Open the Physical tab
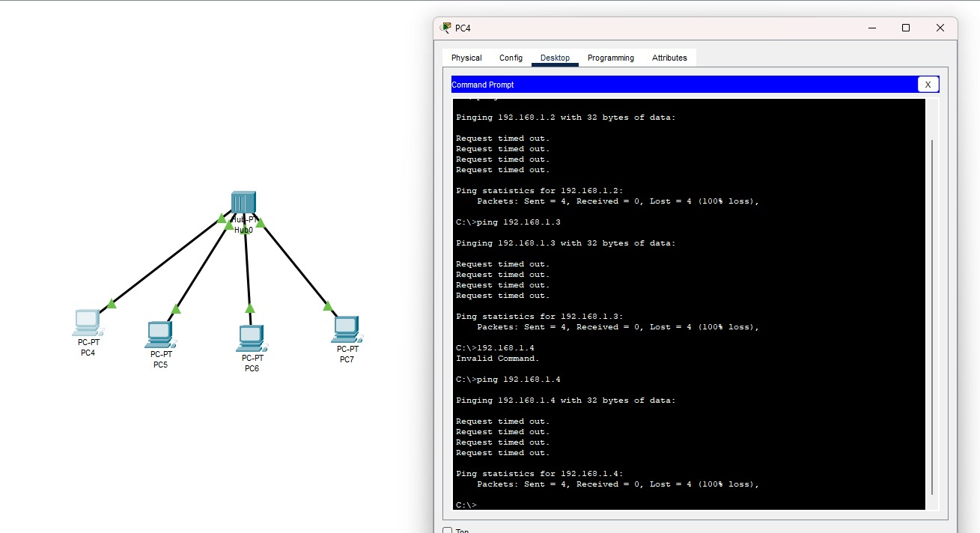The image size is (980, 533). point(466,58)
